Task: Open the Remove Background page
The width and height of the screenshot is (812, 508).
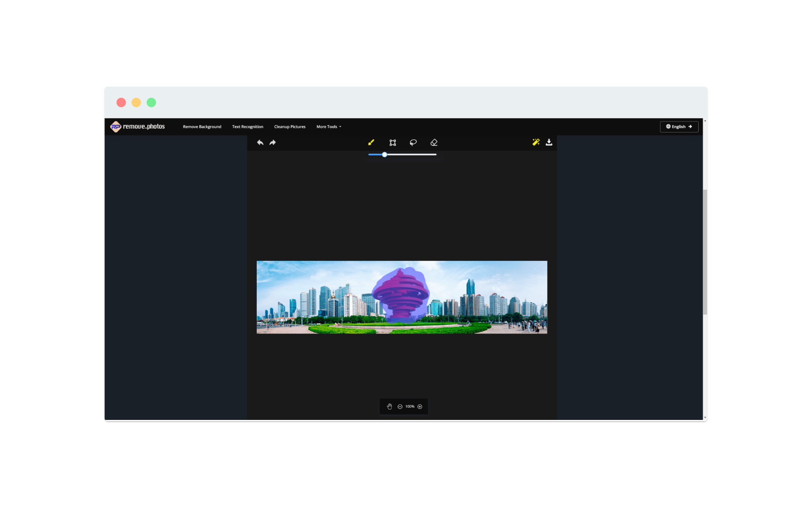Action: pos(202,127)
